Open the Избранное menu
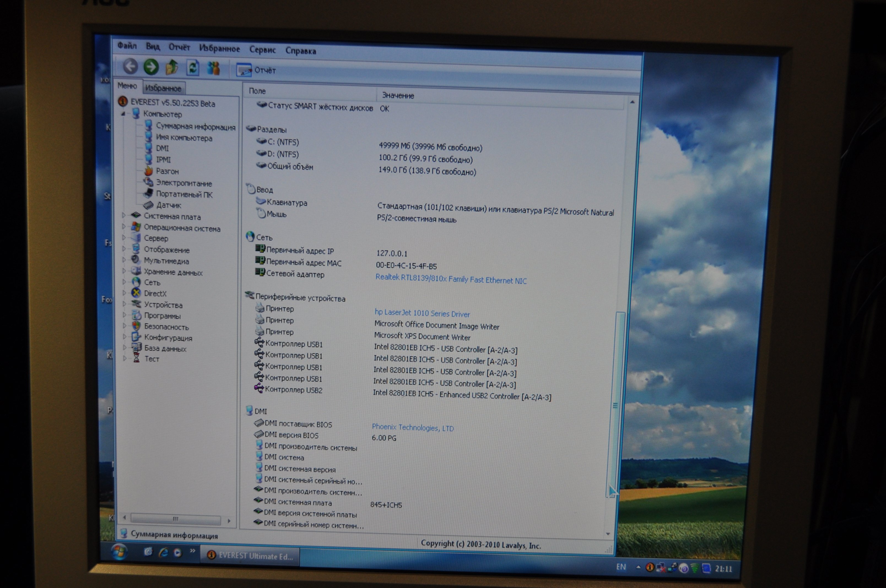 (219, 48)
